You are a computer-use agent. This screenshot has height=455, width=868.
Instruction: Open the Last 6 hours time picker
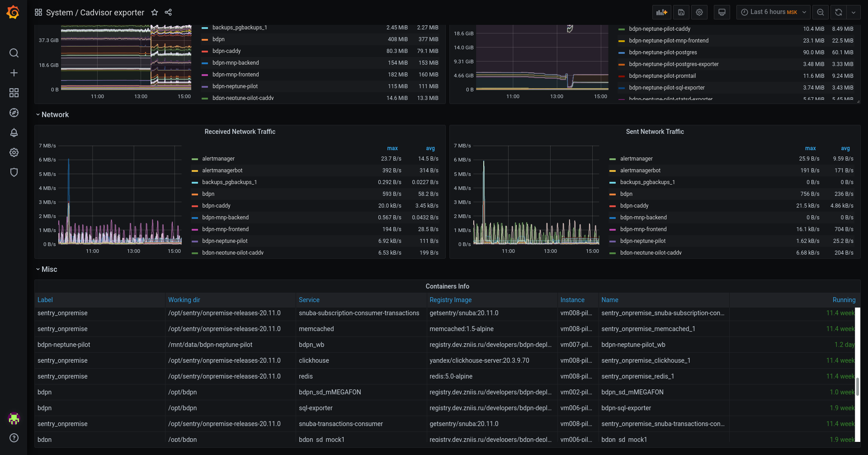point(774,12)
